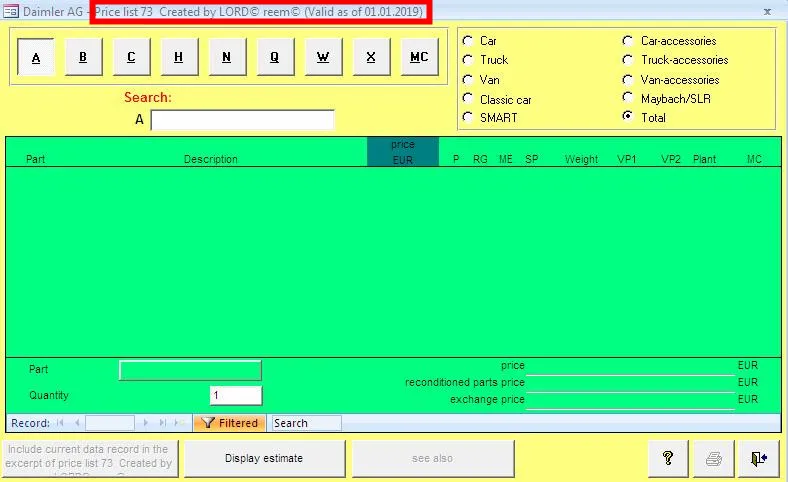Click the P column header
The image size is (788, 482).
click(x=456, y=159)
